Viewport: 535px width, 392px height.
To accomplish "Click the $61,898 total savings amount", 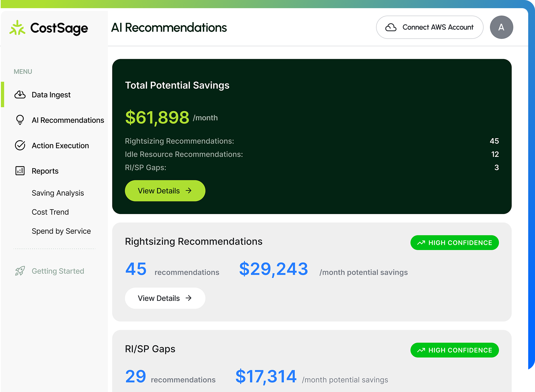I will coord(157,118).
